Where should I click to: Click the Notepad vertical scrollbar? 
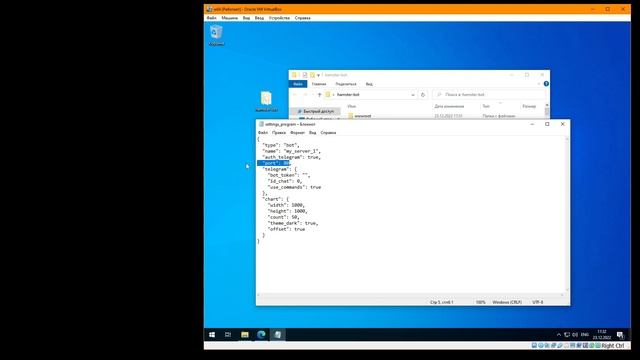[x=567, y=214]
